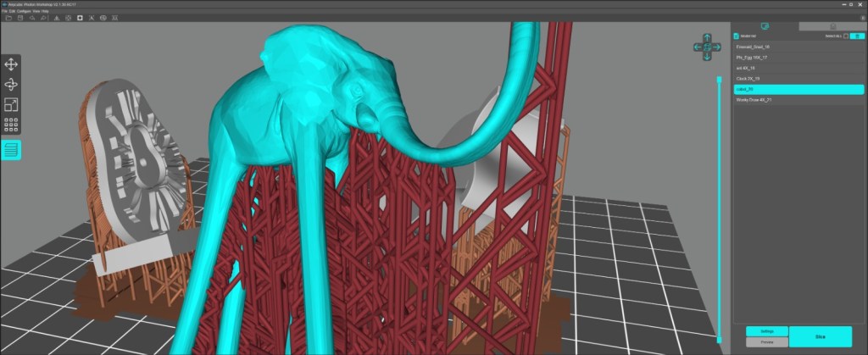Open the array layout grid tool
Screen dimensions: 868x355
(x=11, y=125)
